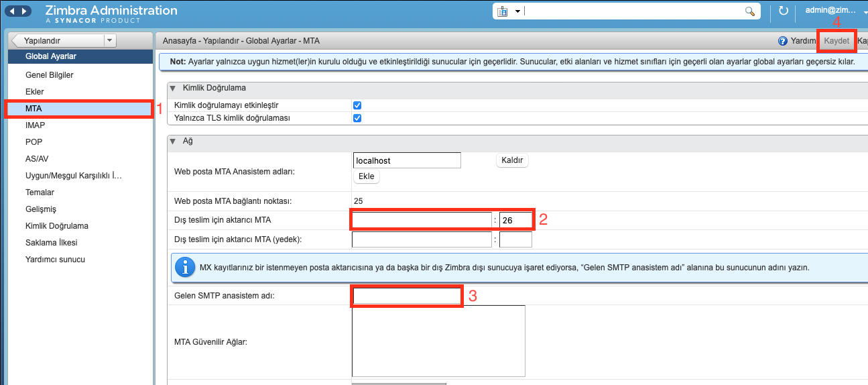This screenshot has height=385, width=868.
Task: Click the Yardım help icon
Action: pos(782,41)
